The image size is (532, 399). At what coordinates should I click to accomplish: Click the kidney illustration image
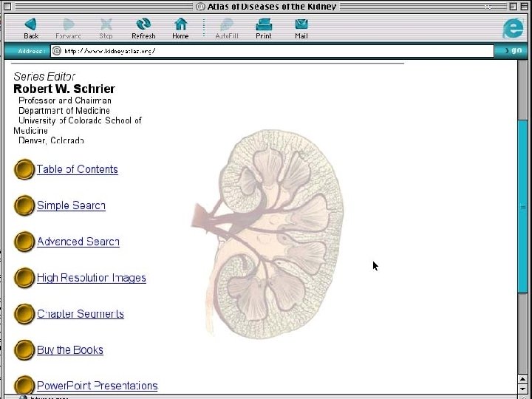pyautogui.click(x=268, y=234)
